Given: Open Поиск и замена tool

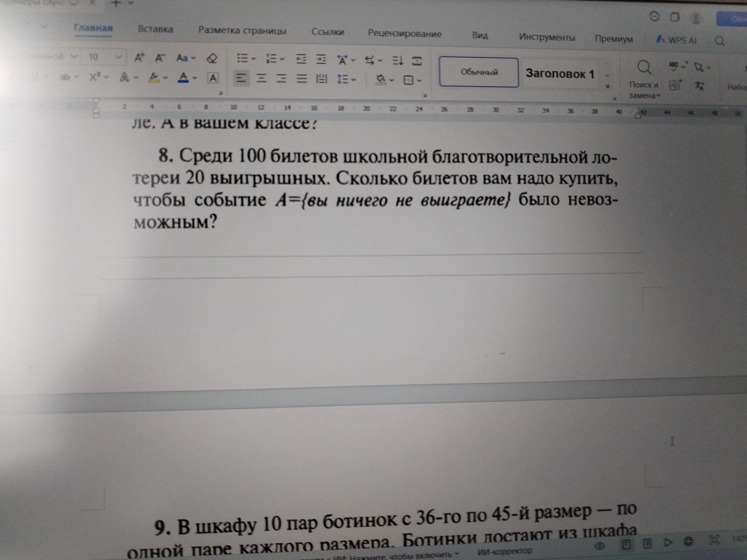Looking at the screenshot, I should [x=644, y=80].
